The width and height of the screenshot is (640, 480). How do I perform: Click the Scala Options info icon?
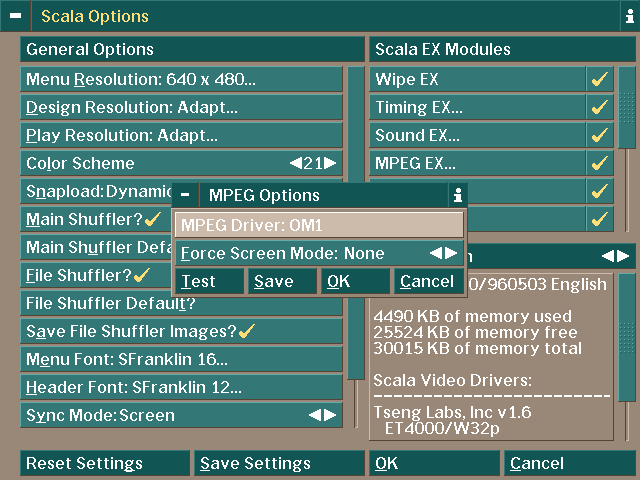[627, 16]
